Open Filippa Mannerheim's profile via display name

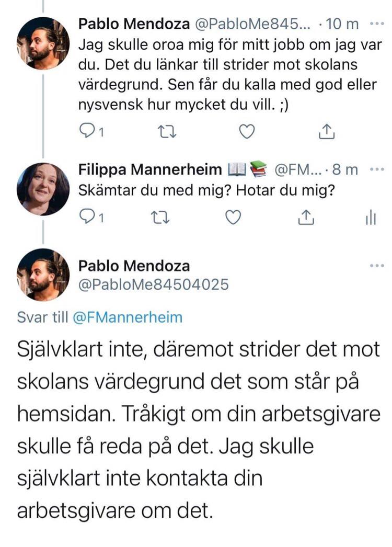pos(151,169)
